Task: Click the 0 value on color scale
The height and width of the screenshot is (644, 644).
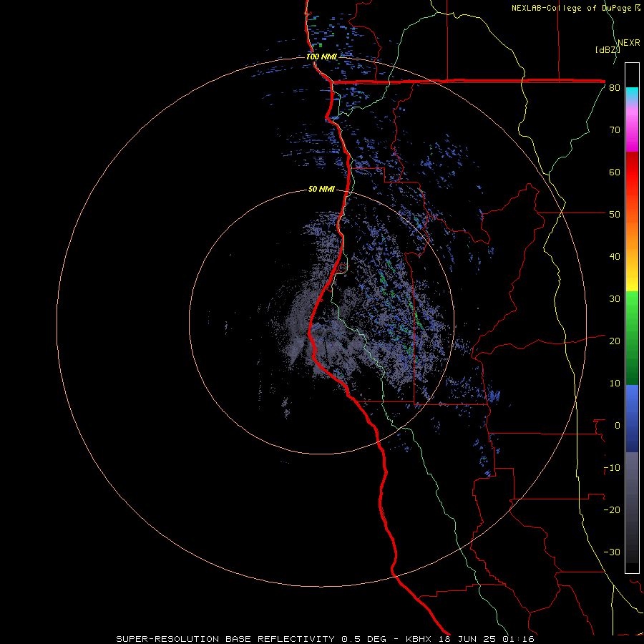Action: (618, 426)
